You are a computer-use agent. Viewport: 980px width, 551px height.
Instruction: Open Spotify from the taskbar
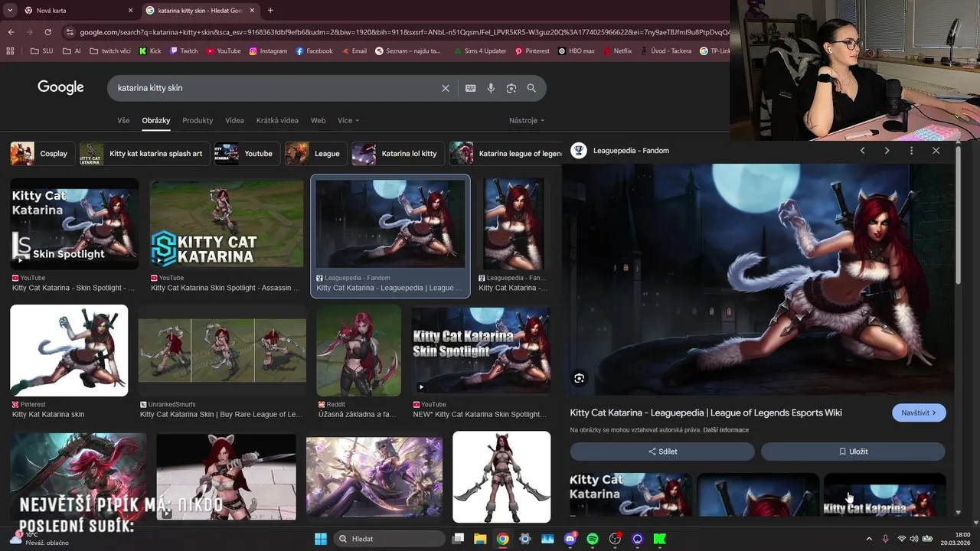(593, 539)
